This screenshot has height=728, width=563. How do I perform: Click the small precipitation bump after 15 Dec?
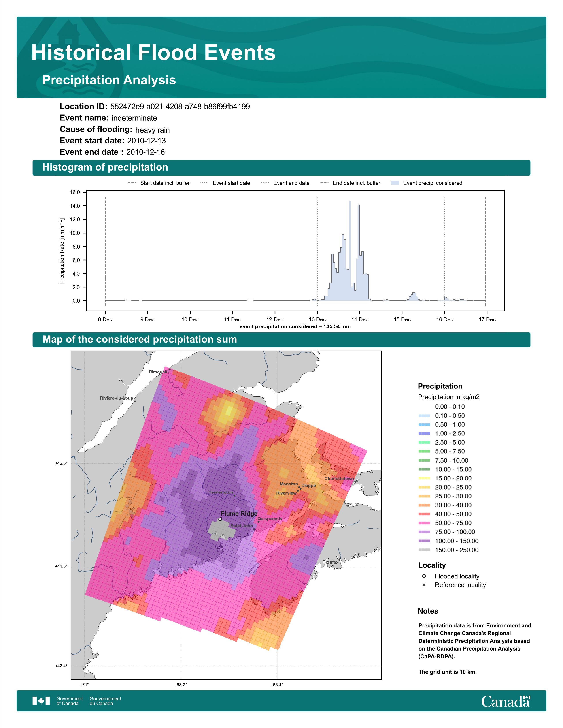click(414, 296)
